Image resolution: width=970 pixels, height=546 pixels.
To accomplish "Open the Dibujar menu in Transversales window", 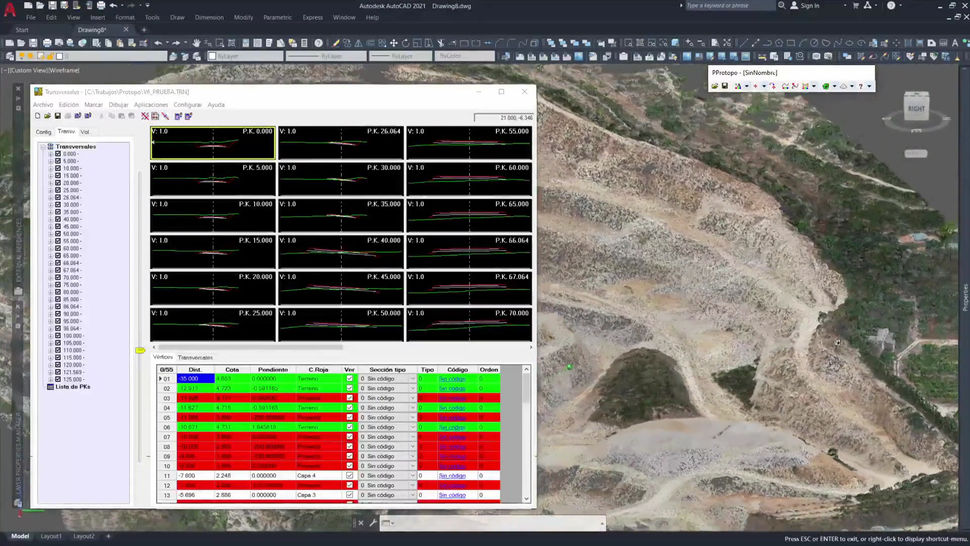I will 118,104.
